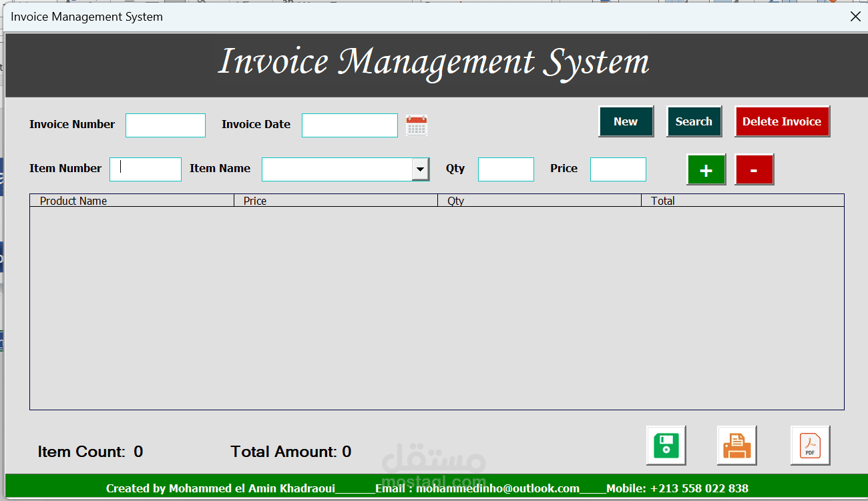The height and width of the screenshot is (501, 868).
Task: Click the Delete Invoice button
Action: [782, 121]
